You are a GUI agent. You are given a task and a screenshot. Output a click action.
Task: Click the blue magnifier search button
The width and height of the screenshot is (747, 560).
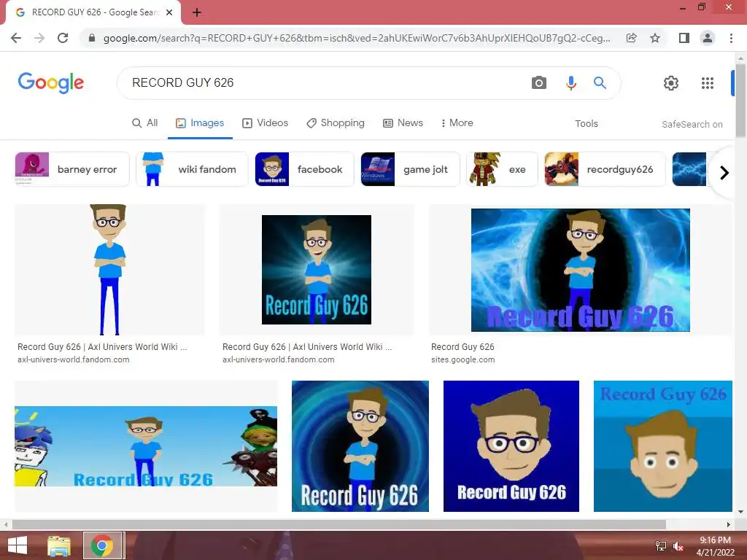[x=600, y=83]
